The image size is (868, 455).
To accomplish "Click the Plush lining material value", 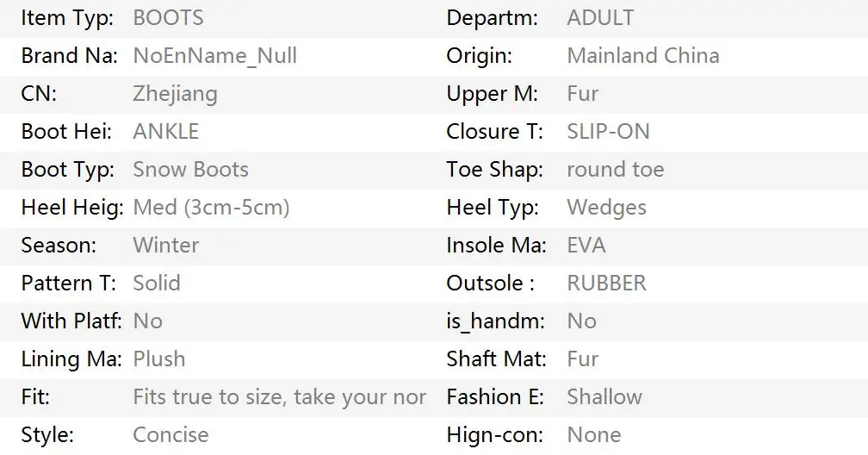I will (x=158, y=359).
